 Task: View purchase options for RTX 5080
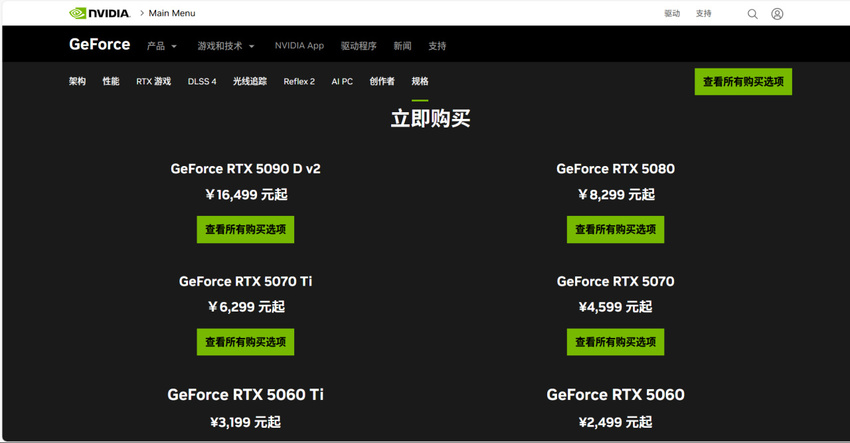[615, 230]
